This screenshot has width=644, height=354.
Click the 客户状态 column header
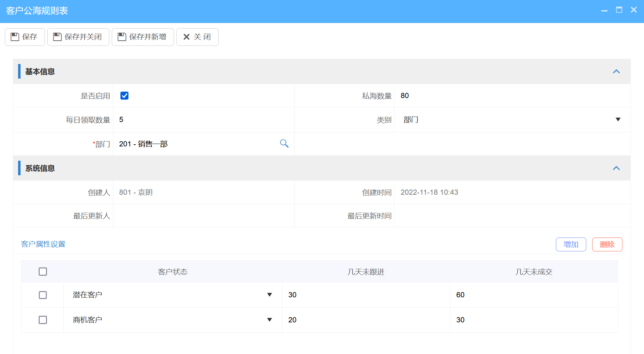(x=172, y=272)
